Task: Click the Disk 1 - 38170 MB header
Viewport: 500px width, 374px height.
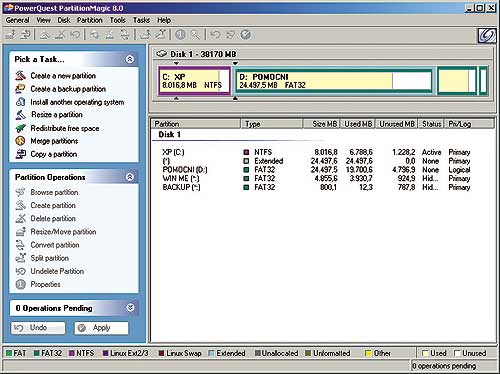Action: pos(203,54)
